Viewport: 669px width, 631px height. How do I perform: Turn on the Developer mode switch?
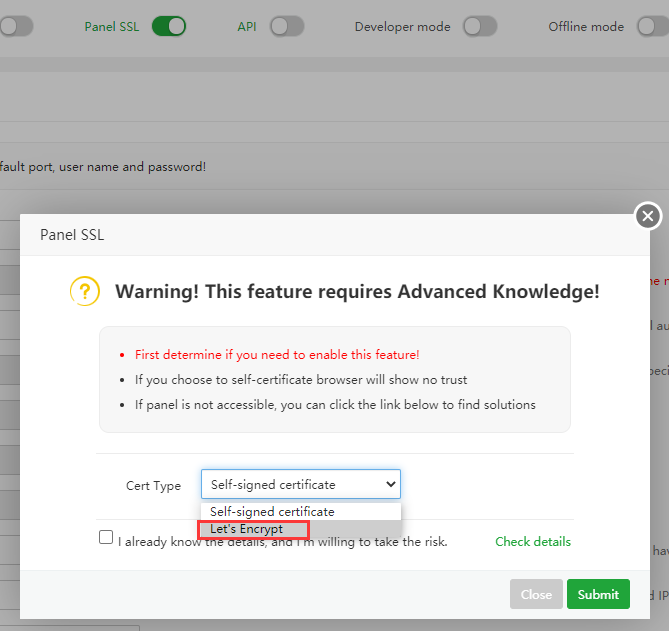[x=480, y=27]
